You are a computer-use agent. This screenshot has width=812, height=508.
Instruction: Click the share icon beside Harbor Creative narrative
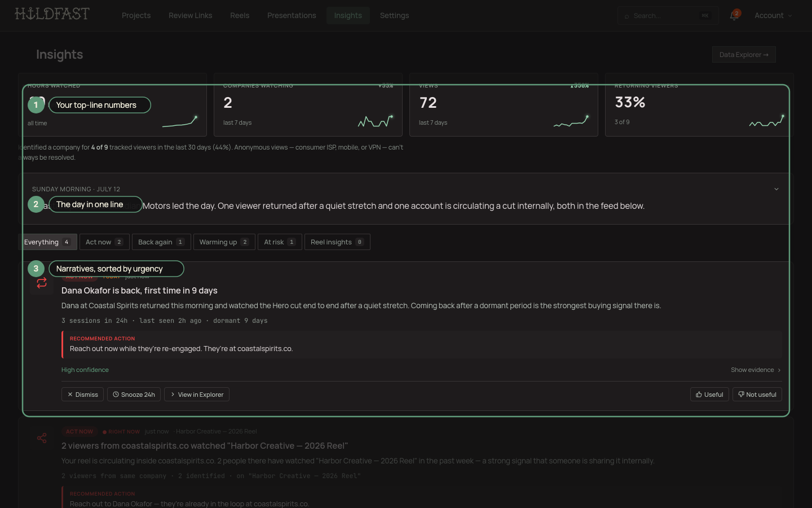pos(42,438)
